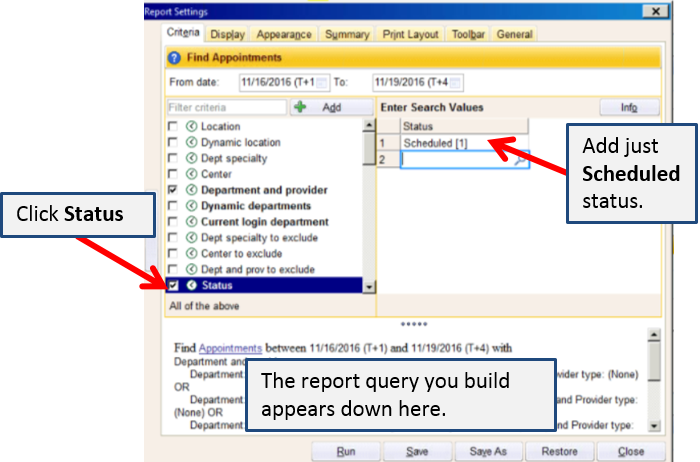Viewport: 700px width, 462px height.
Task: Open the Print Layout tab
Action: [x=410, y=35]
